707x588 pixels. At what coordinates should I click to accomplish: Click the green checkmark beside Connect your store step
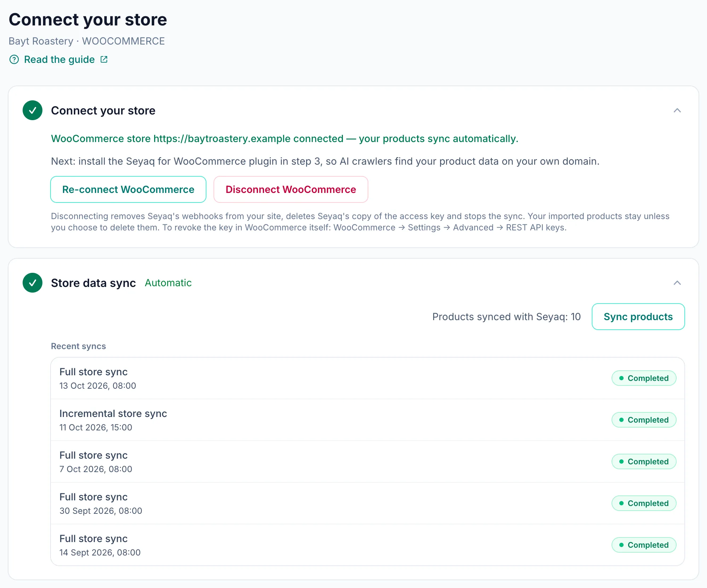tap(33, 110)
